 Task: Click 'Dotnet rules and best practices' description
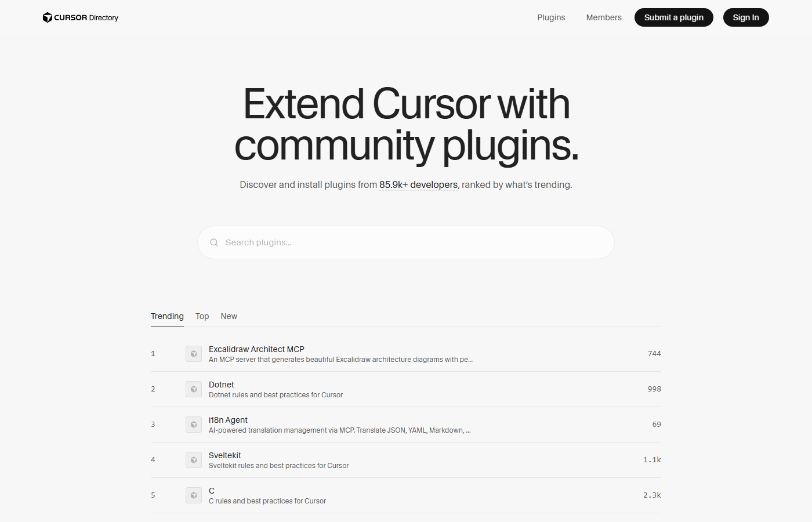pos(275,395)
